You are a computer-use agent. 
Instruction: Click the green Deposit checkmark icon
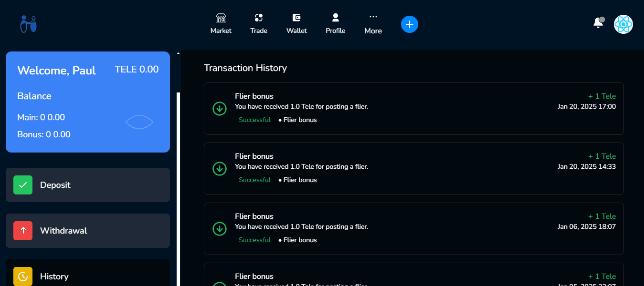(23, 185)
